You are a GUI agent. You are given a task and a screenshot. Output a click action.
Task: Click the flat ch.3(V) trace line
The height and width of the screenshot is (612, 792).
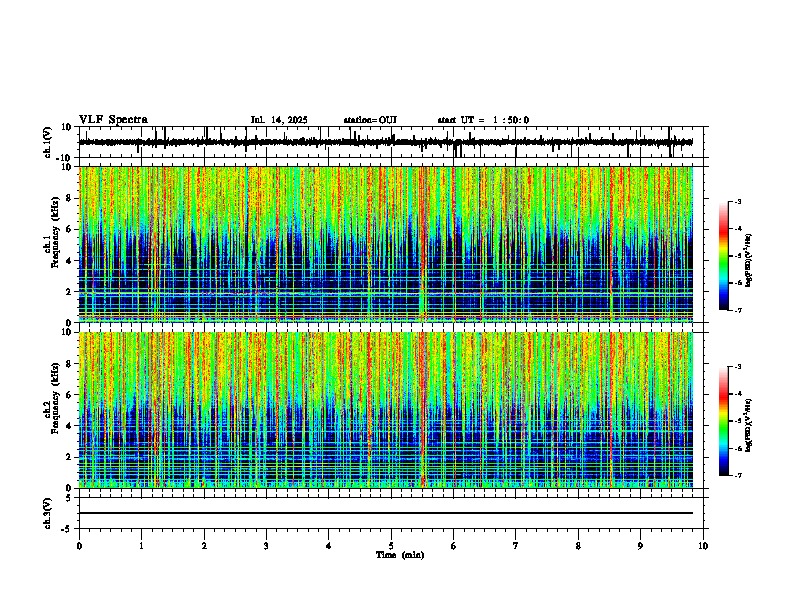386,513
